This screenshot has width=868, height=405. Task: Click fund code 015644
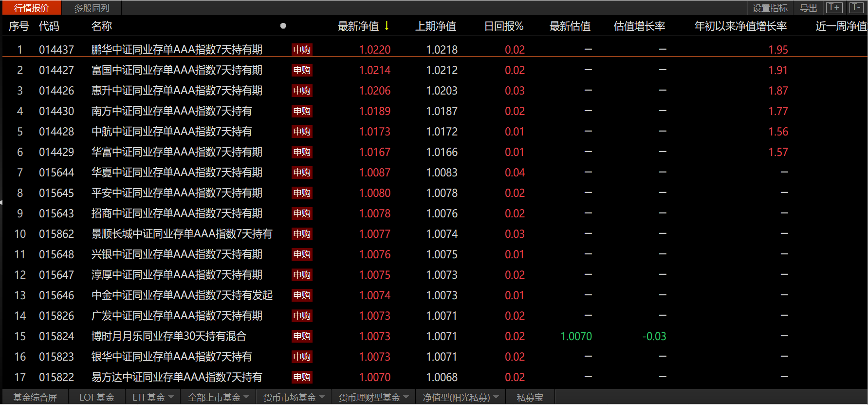56,173
